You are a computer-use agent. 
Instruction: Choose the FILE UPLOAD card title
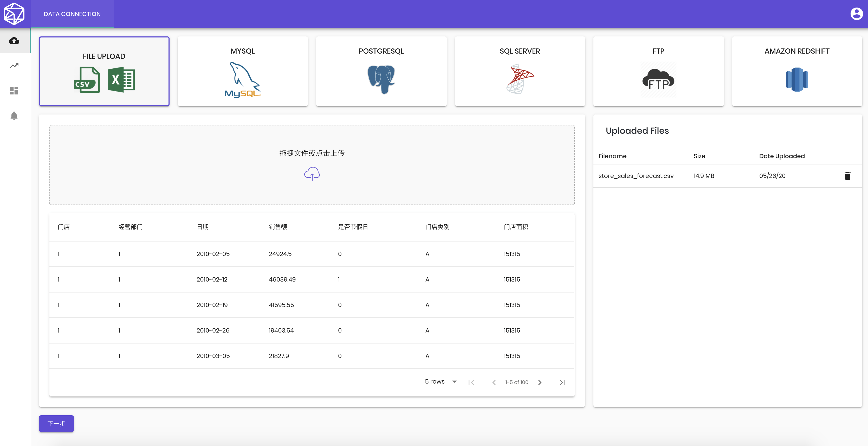click(104, 56)
